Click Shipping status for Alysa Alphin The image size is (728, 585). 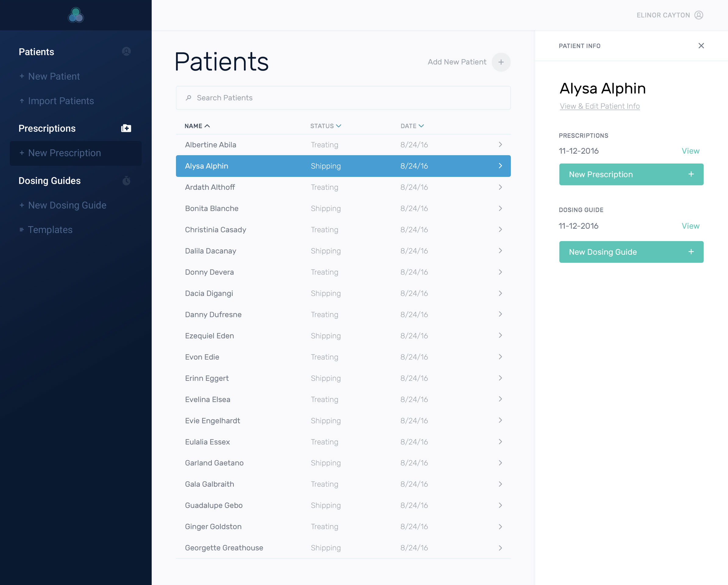click(x=326, y=166)
